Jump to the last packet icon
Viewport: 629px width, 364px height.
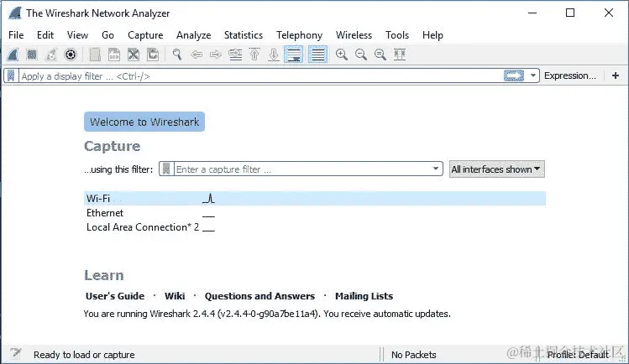pos(274,55)
